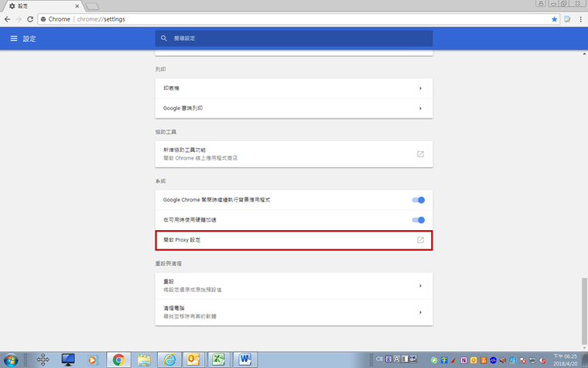Image resolution: width=588 pixels, height=368 pixels.
Task: Click the CH language indicator
Action: pos(380,359)
